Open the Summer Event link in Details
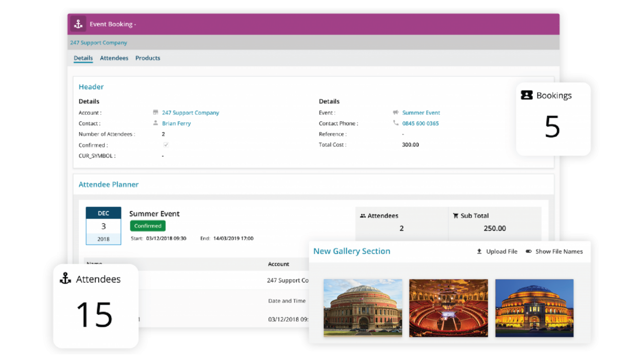Image resolution: width=644 pixels, height=362 pixels. point(421,113)
